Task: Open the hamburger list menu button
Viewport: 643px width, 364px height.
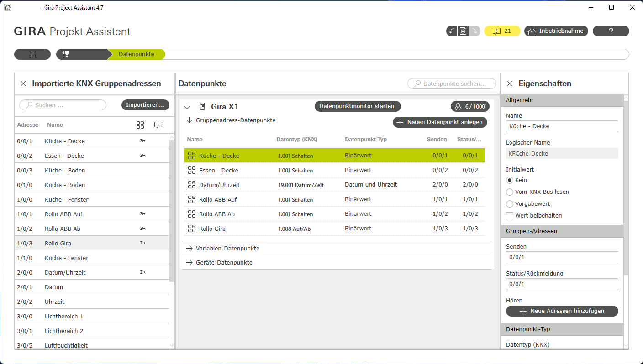Action: (32, 54)
